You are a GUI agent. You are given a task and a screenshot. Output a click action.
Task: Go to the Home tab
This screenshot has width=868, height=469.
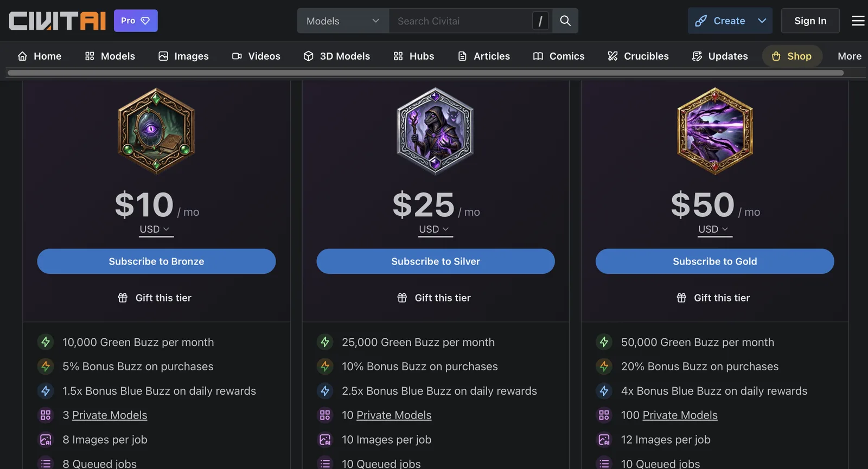point(40,56)
